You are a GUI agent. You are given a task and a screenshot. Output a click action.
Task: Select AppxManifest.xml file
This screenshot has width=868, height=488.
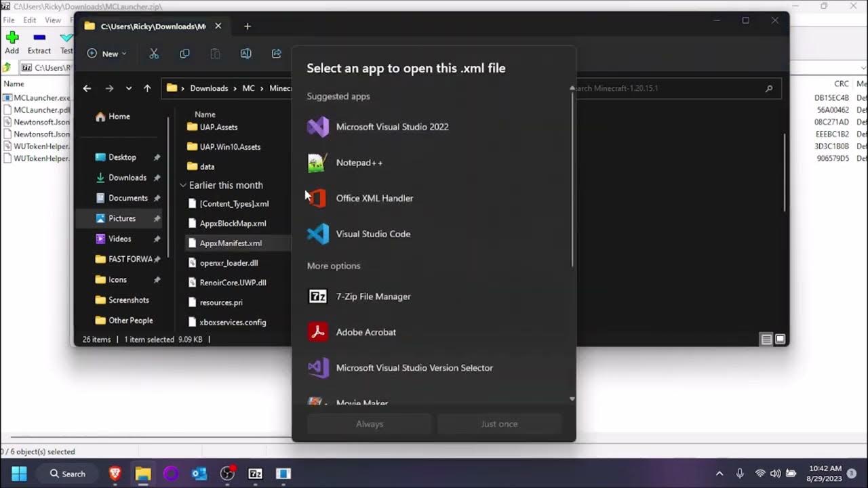[231, 243]
